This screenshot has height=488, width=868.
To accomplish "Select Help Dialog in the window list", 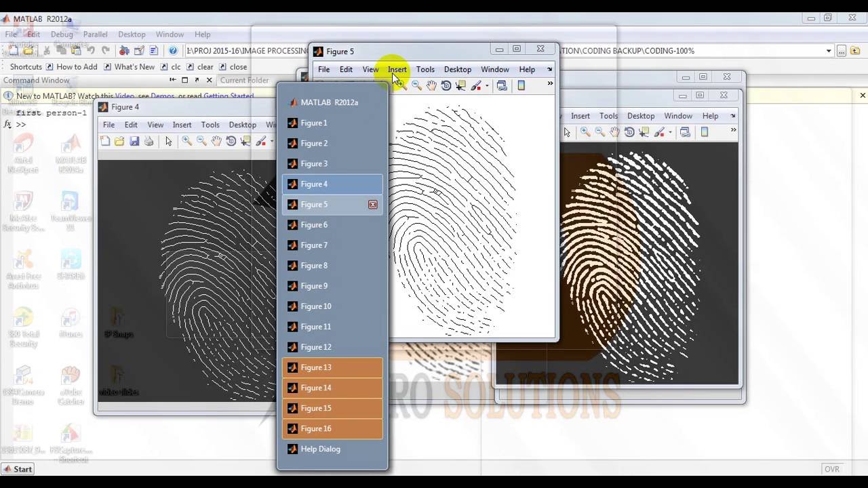I will click(332, 449).
